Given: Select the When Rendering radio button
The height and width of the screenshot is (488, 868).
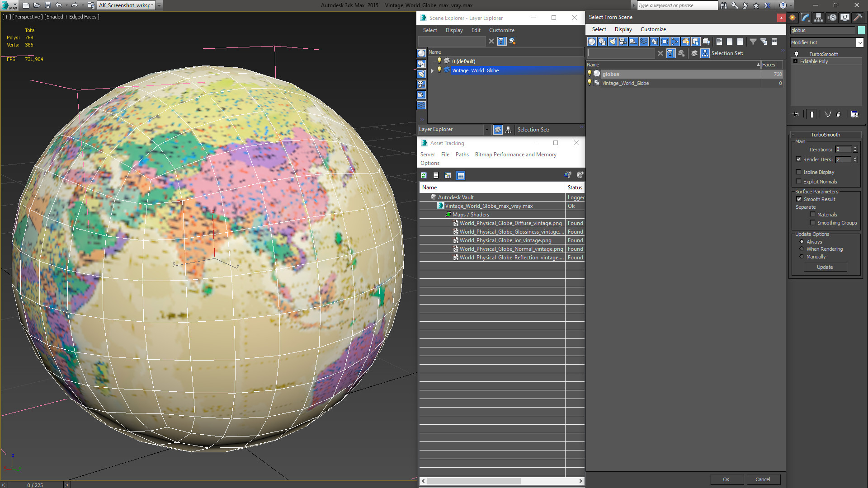Looking at the screenshot, I should click(x=802, y=249).
